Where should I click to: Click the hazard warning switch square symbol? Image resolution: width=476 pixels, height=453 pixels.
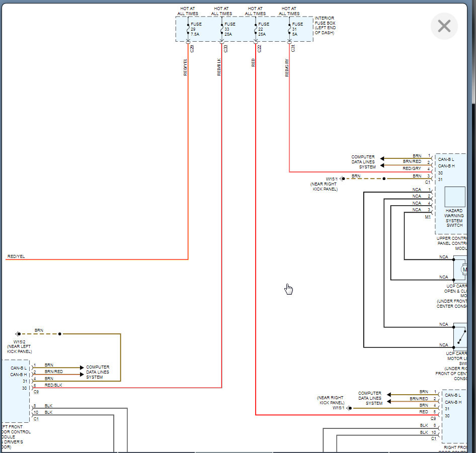pos(455,197)
